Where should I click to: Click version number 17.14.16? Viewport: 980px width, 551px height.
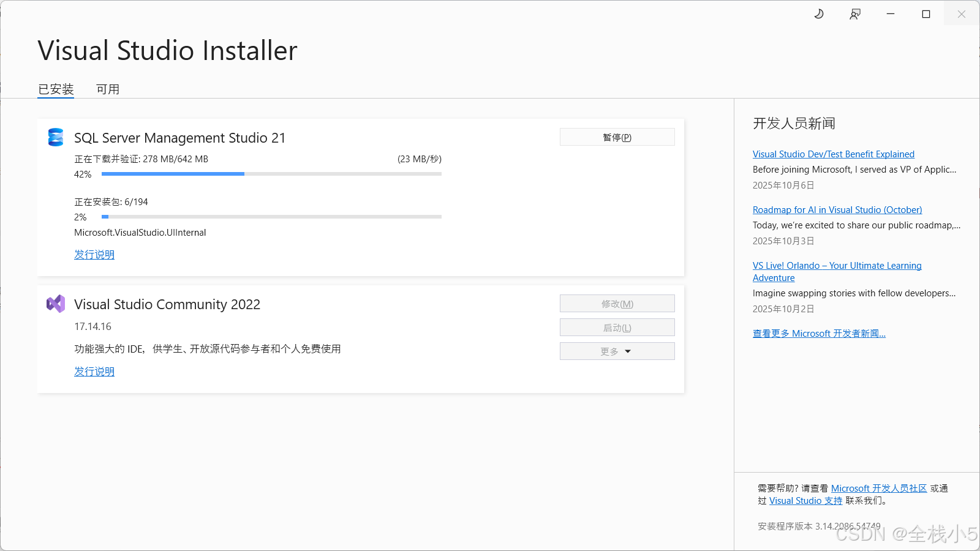coord(93,327)
